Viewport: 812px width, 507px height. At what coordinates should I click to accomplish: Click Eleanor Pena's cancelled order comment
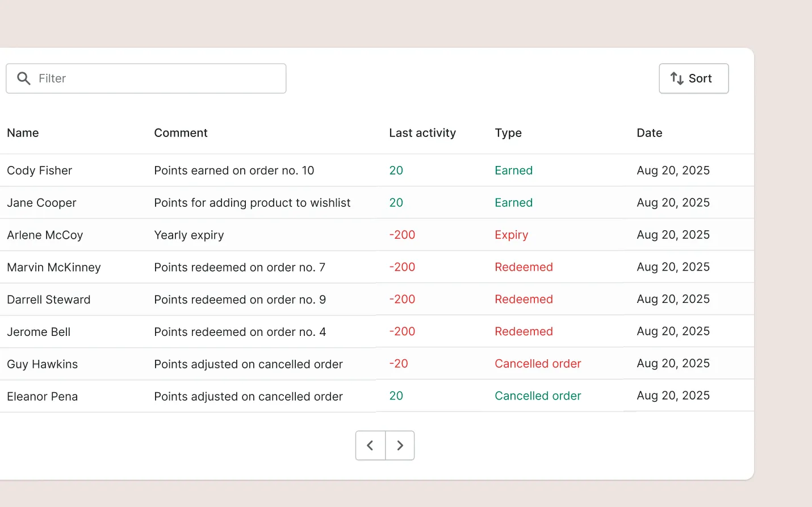click(x=248, y=397)
